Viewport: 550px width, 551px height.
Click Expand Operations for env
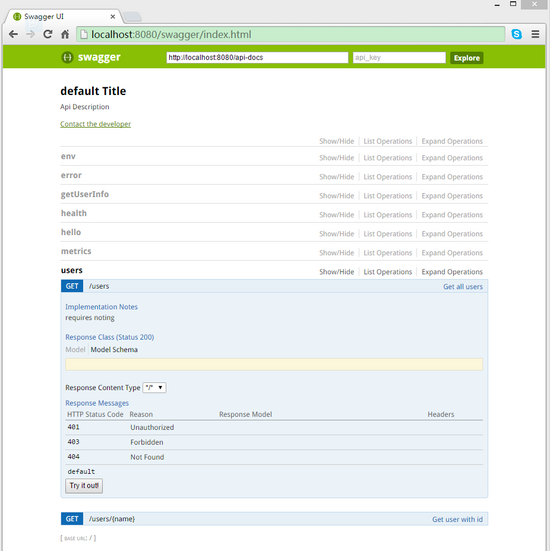(x=452, y=158)
